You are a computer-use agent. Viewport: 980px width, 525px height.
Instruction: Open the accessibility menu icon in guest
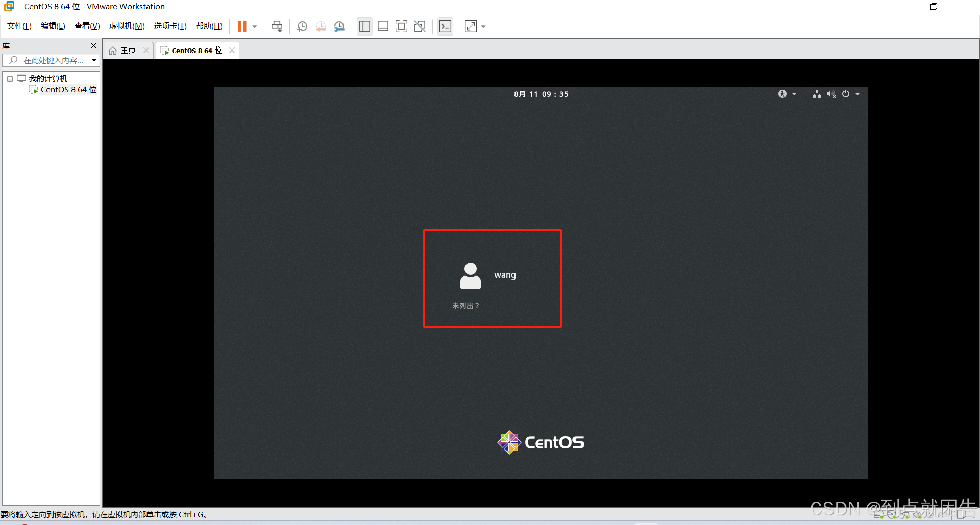pos(782,94)
